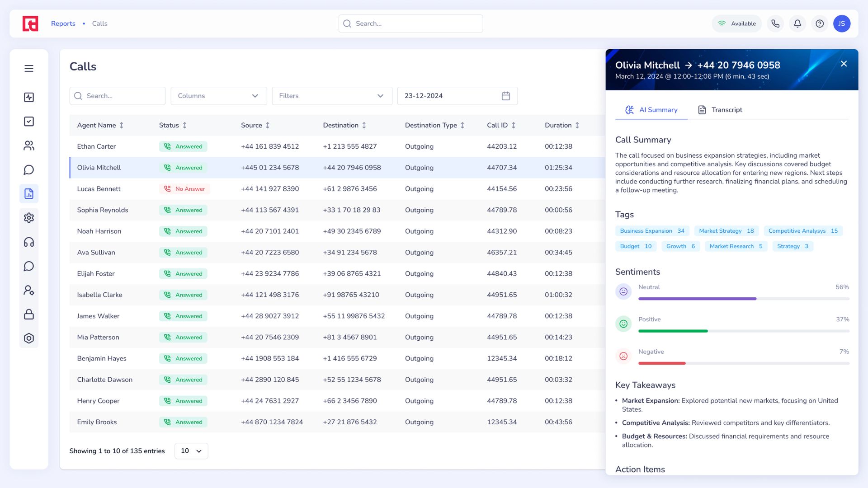Image resolution: width=868 pixels, height=488 pixels.
Task: Select the tasks checkbox icon in sidebar
Action: point(29,121)
